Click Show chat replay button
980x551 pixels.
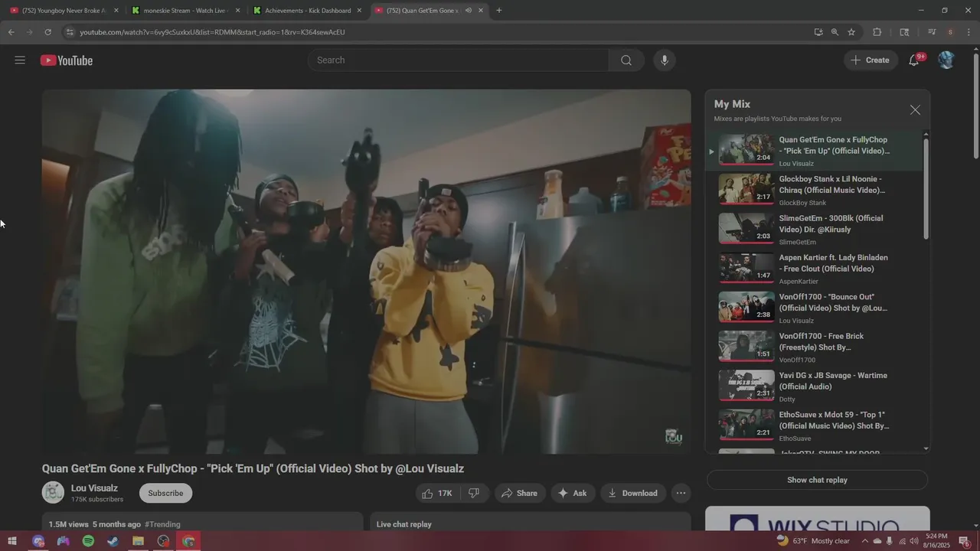[817, 480]
